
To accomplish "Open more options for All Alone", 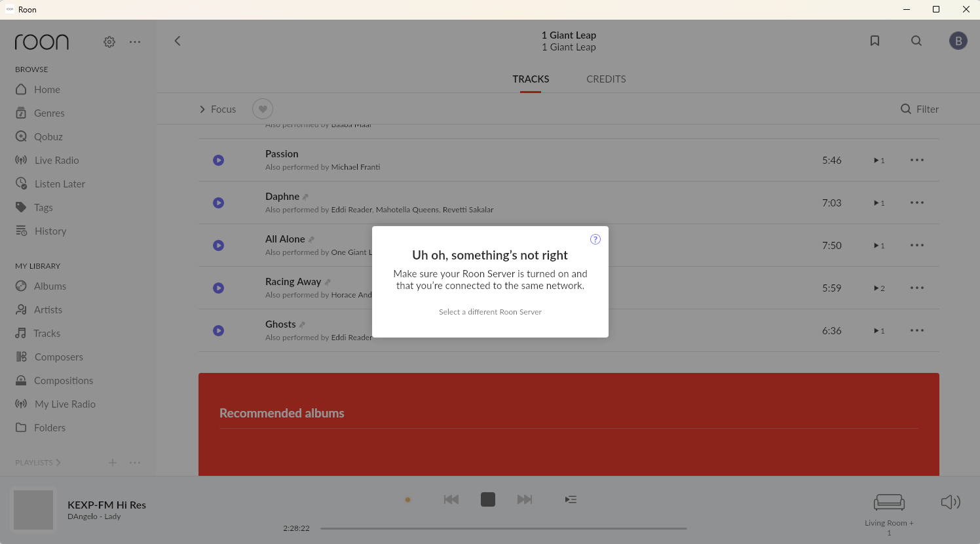I will 917,246.
